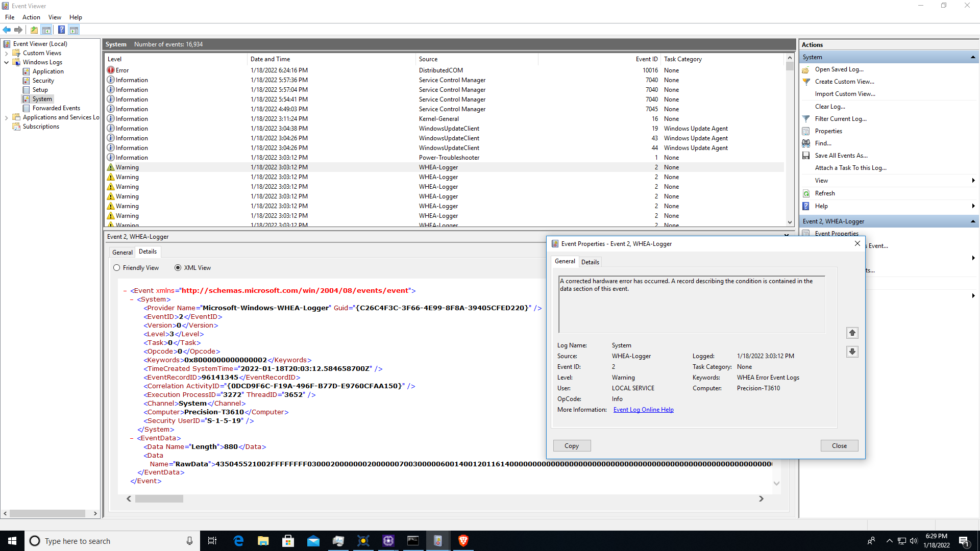The width and height of the screenshot is (980, 551).
Task: Click the Show/Hide Action Pane toolbar icon
Action: pyautogui.click(x=74, y=30)
